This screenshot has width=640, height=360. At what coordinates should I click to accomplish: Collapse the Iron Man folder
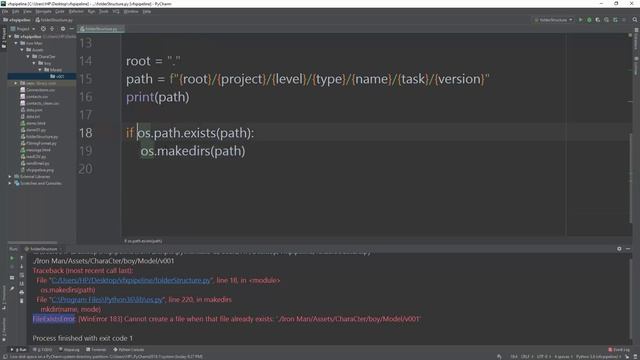[x=16, y=43]
